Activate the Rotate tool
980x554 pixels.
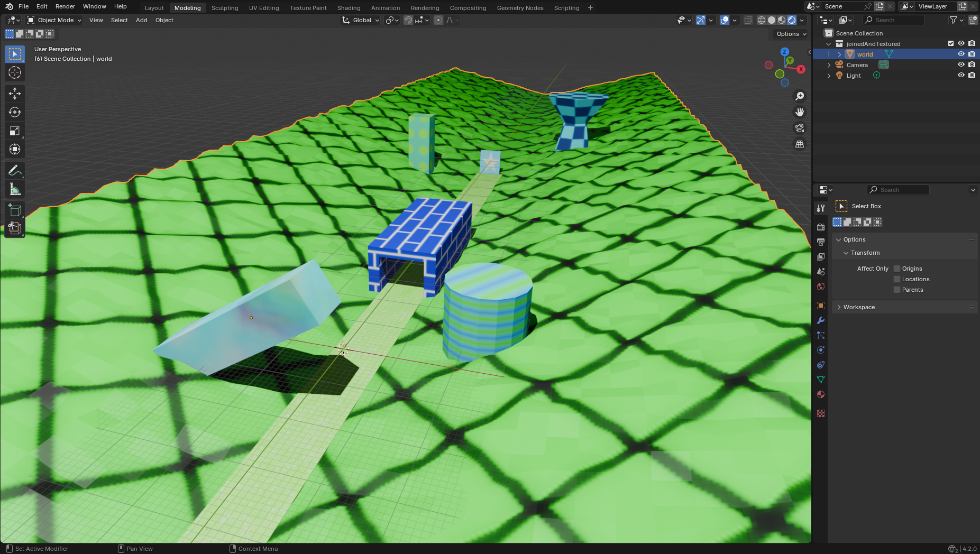15,112
